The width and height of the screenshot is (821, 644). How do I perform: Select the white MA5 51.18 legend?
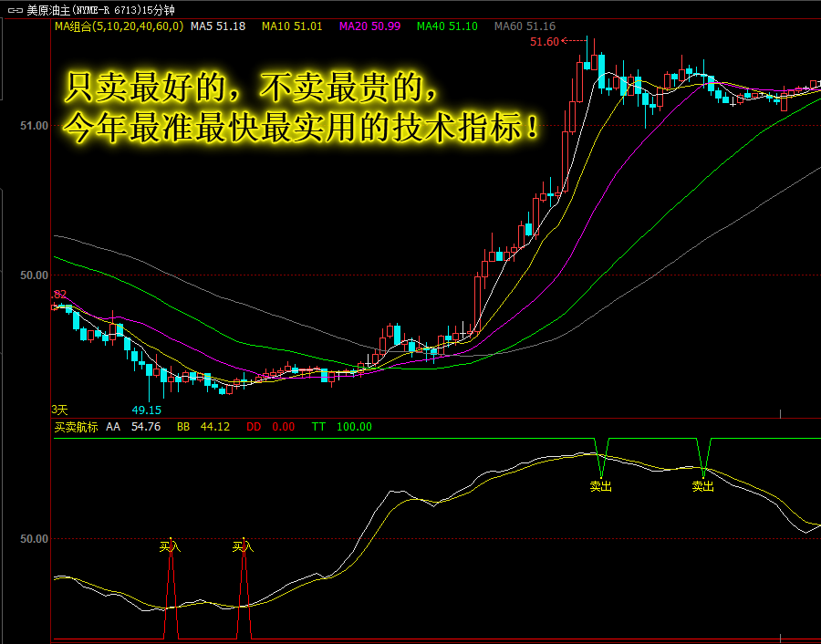tap(218, 27)
